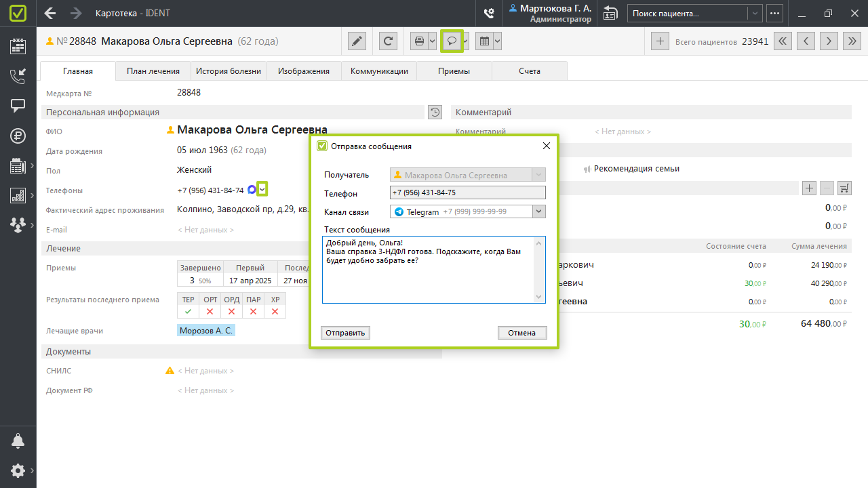Open the ruble payments sidebar icon
Image resolution: width=868 pixels, height=488 pixels.
click(18, 136)
